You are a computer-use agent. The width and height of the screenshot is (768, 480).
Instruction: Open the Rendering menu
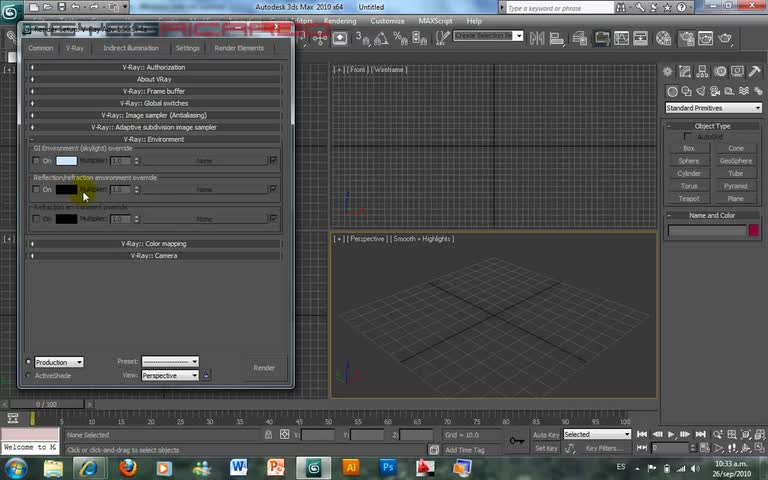point(340,21)
